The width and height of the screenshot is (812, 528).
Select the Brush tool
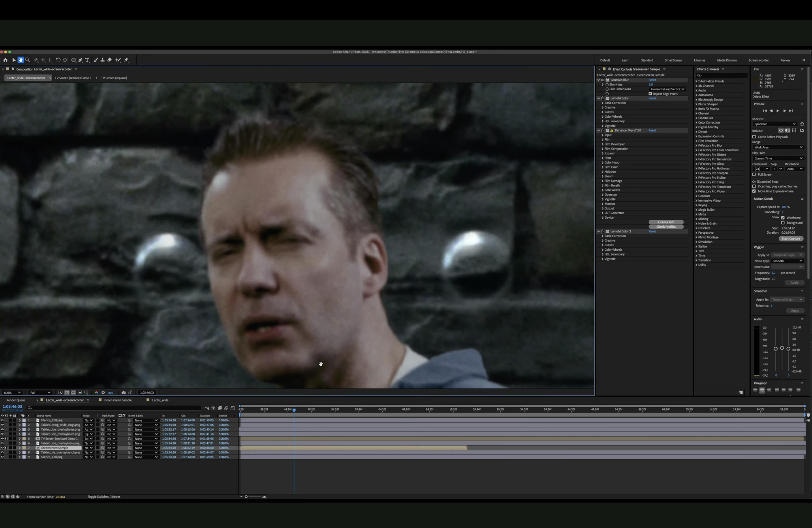tap(96, 60)
